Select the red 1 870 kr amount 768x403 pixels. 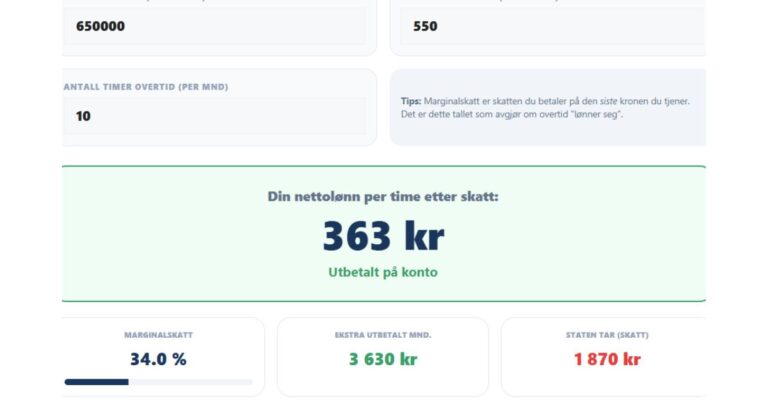[606, 359]
